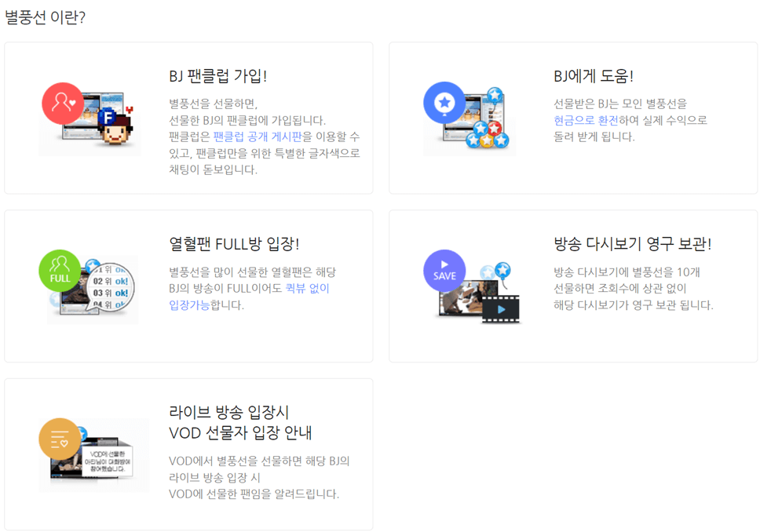771x532 pixels.
Task: Click the VOD gift notification popup image
Action: pyautogui.click(x=108, y=461)
